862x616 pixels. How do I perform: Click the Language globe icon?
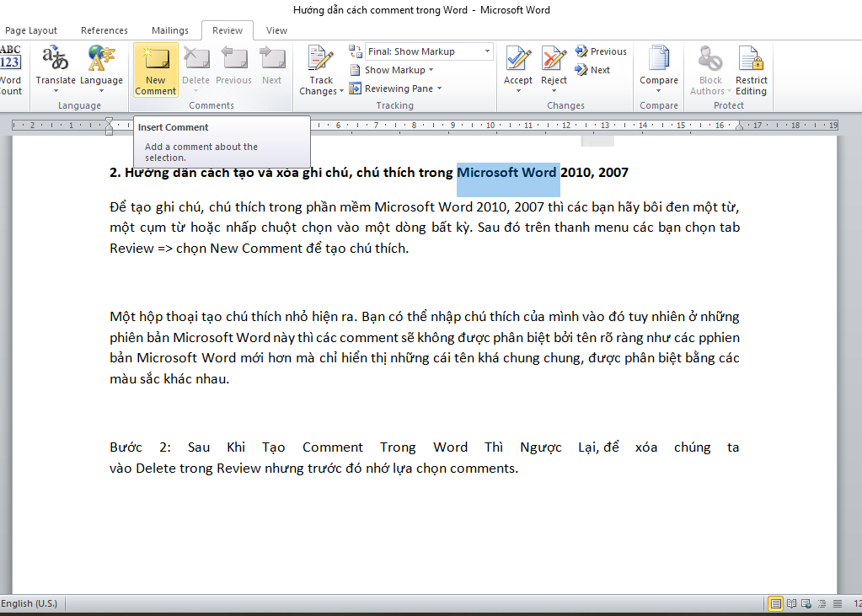pos(101,59)
